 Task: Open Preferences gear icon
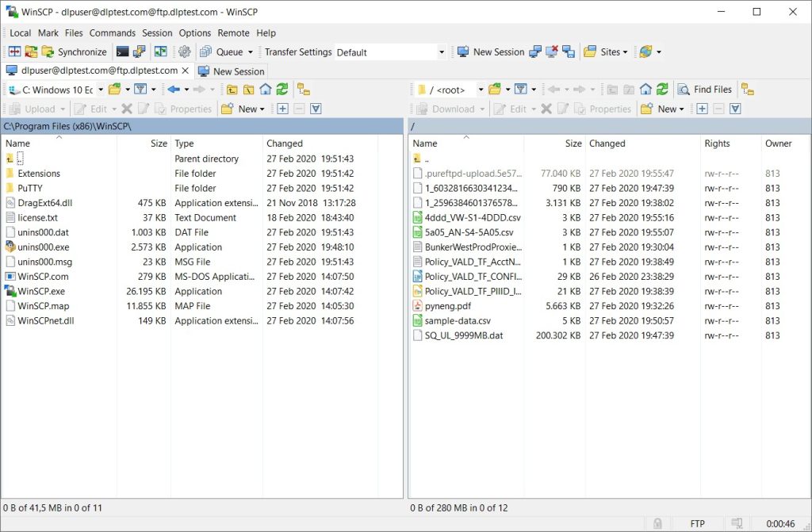coord(184,52)
